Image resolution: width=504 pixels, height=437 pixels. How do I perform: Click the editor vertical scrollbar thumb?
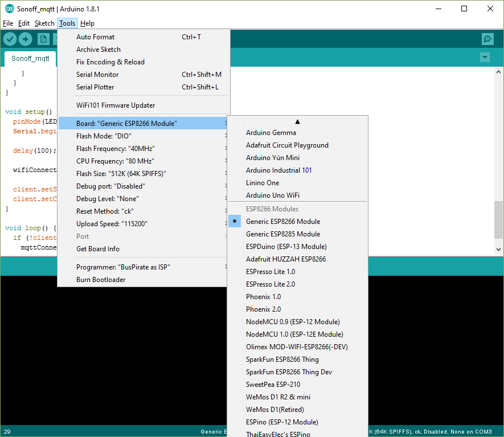(498, 220)
